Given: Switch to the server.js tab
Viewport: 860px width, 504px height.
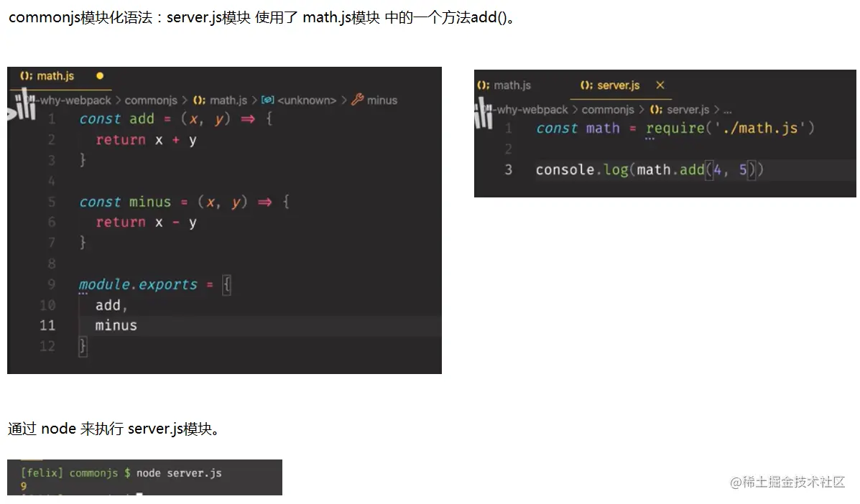Looking at the screenshot, I should pos(610,85).
